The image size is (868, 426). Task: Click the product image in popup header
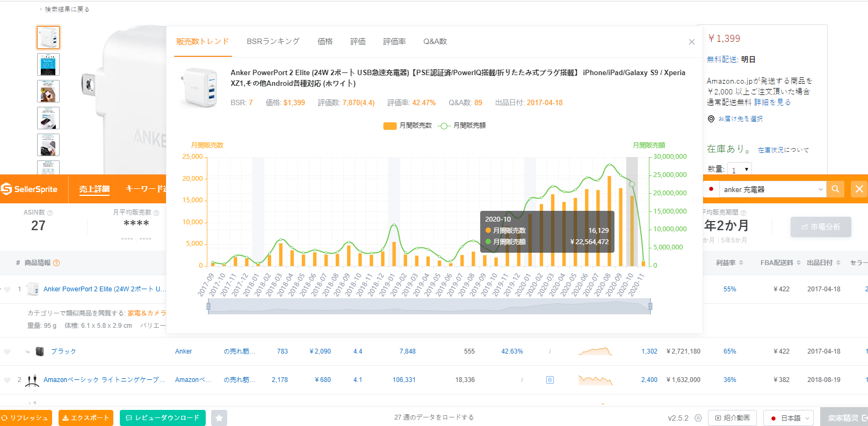[x=199, y=87]
